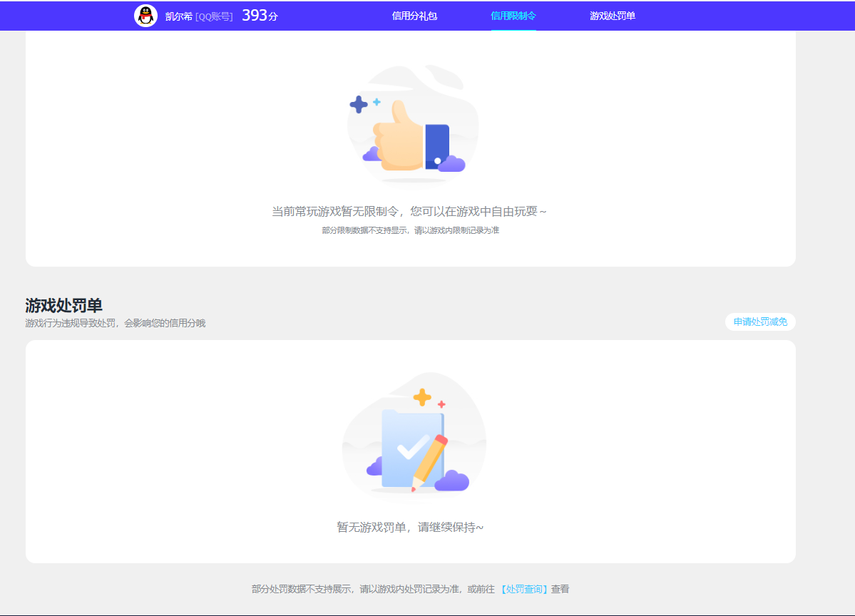Select the highlighted 信用限制令 tab
The height and width of the screenshot is (616, 855).
[513, 15]
